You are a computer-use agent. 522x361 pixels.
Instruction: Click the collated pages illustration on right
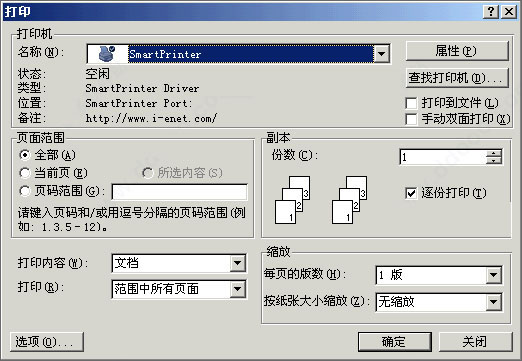point(349,200)
